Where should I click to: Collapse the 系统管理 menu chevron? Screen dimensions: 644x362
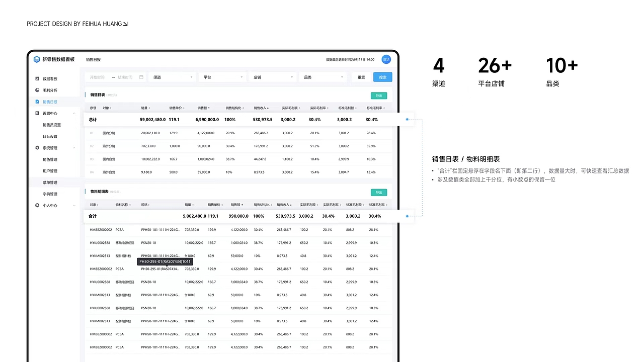click(x=74, y=148)
